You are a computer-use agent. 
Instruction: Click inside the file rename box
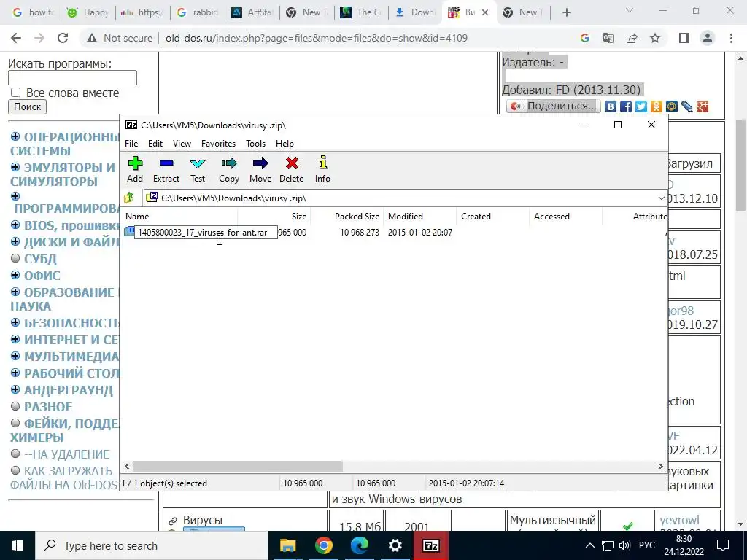click(x=206, y=233)
